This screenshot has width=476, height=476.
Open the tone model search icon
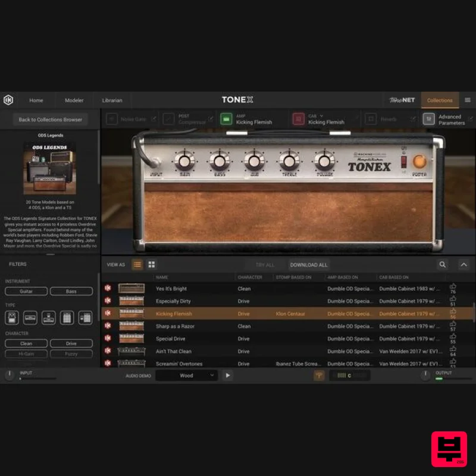click(x=443, y=264)
